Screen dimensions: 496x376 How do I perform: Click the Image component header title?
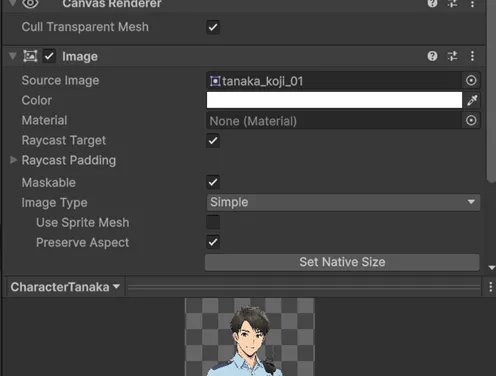point(80,56)
